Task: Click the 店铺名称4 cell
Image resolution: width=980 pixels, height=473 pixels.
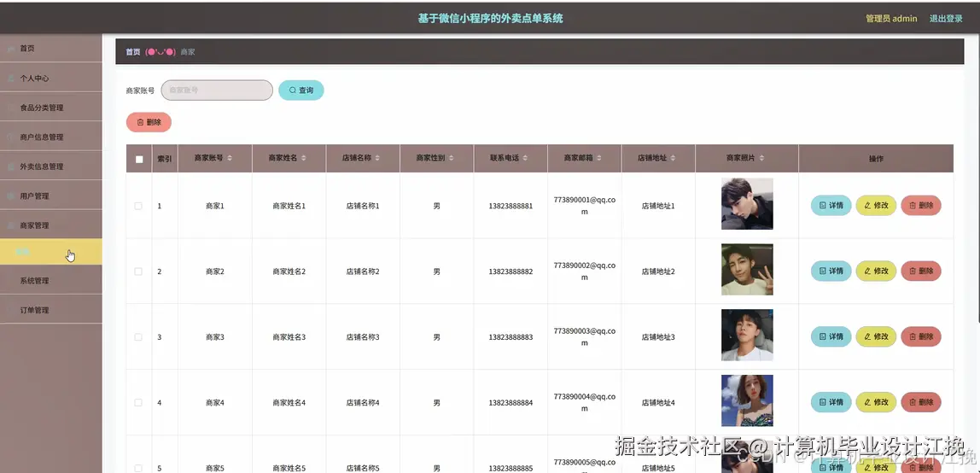Action: 363,402
